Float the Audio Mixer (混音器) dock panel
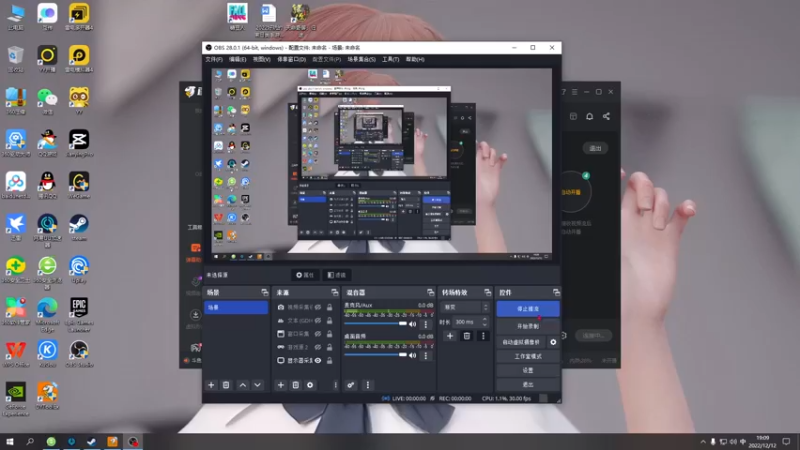 [x=430, y=292]
